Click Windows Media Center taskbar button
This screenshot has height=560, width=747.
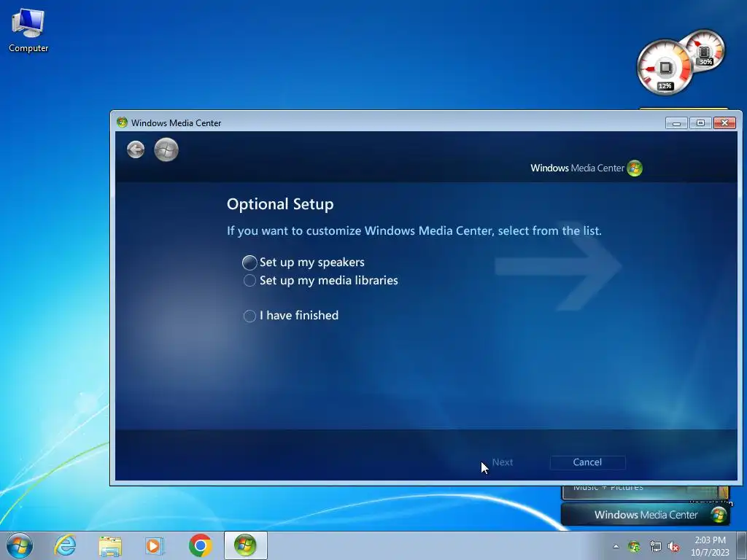[245, 545]
